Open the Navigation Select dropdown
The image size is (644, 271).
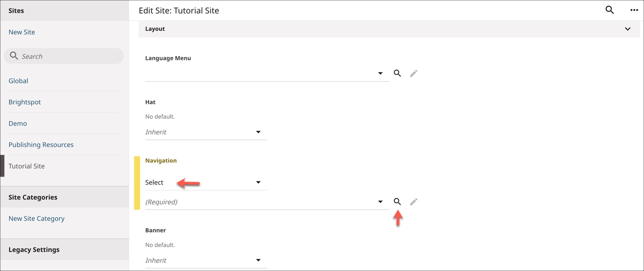click(206, 182)
